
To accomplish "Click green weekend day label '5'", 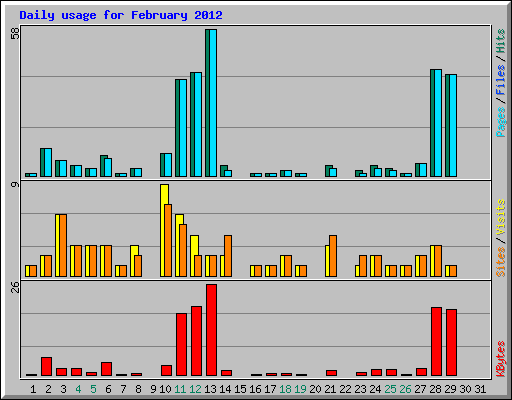I will pyautogui.click(x=93, y=389).
